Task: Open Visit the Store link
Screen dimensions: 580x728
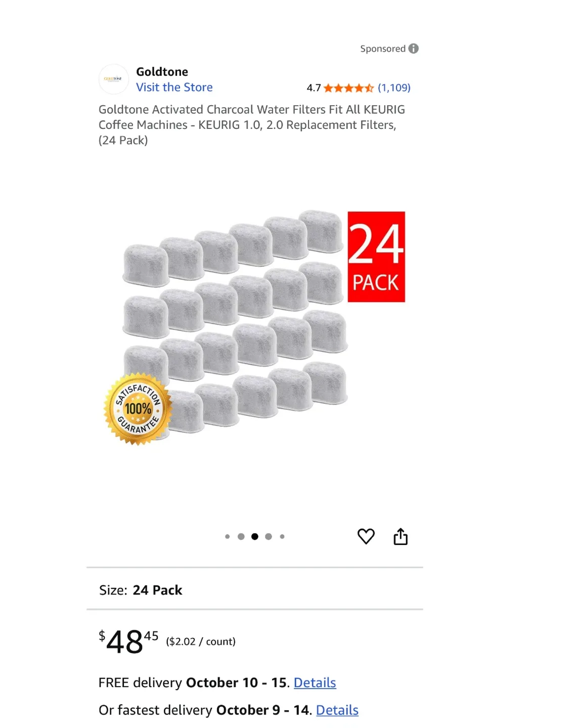Action: (x=174, y=87)
